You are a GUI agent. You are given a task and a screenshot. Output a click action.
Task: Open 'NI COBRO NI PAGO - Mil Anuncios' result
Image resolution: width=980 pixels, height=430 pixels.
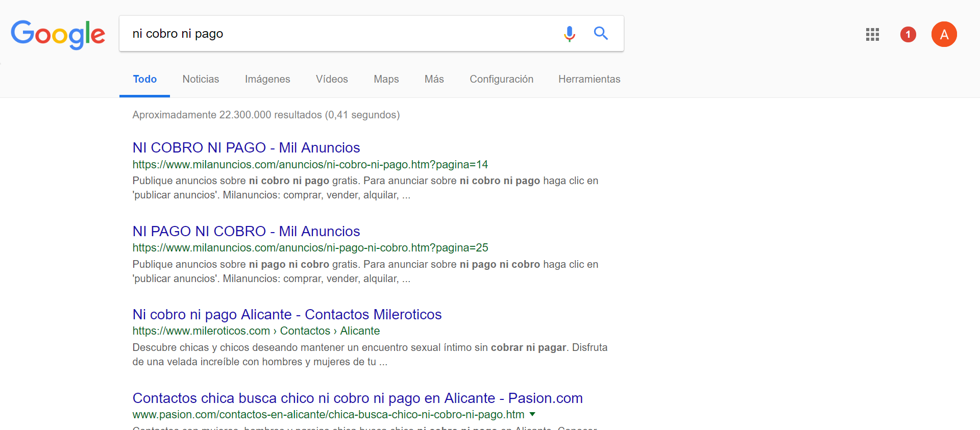point(246,147)
